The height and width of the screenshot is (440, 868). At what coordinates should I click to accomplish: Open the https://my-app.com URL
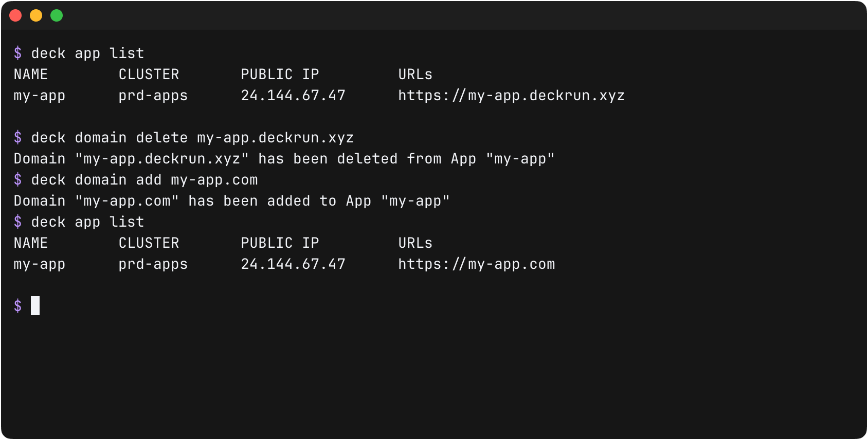point(476,264)
